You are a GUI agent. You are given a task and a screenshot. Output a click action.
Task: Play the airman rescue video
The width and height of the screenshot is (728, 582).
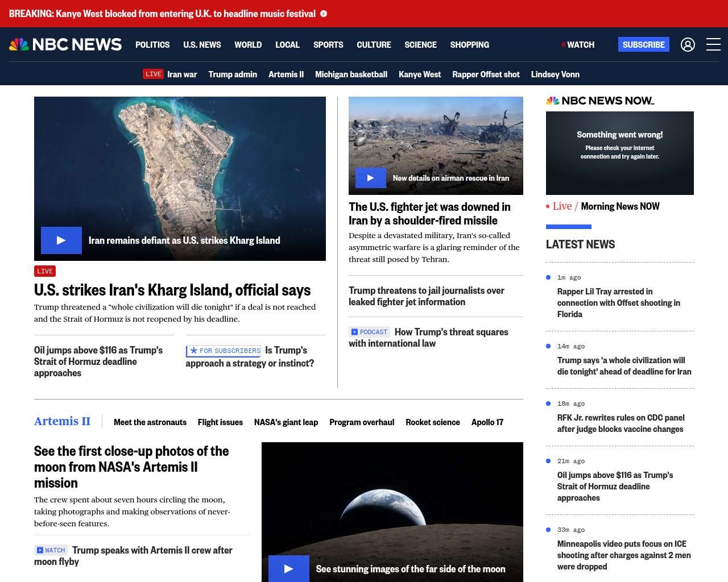370,178
